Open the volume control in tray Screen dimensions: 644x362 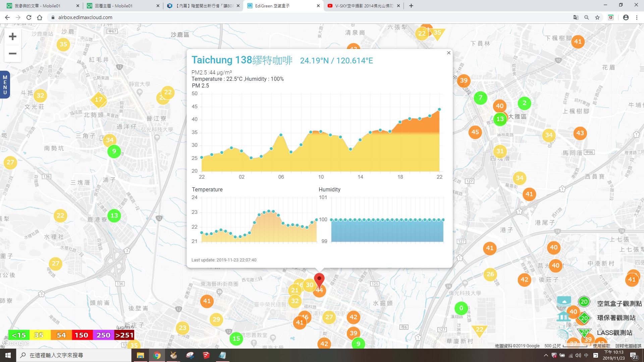pyautogui.click(x=578, y=355)
